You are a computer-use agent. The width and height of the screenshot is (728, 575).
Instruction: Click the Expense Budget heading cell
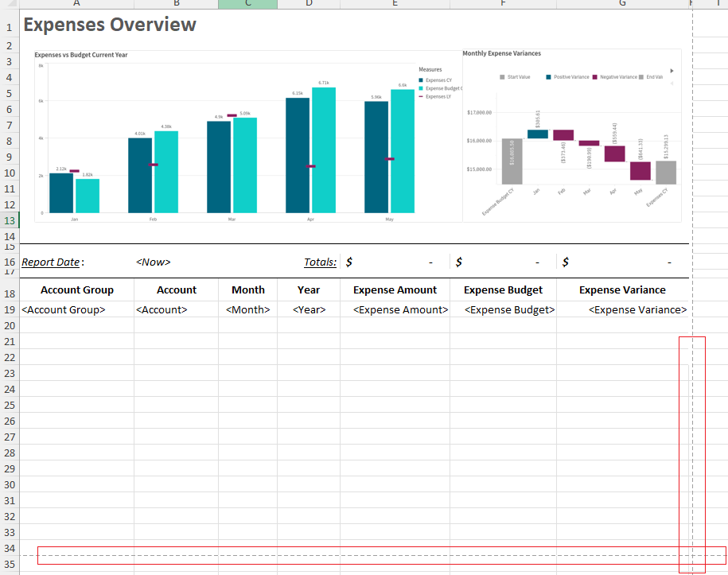[x=504, y=290]
